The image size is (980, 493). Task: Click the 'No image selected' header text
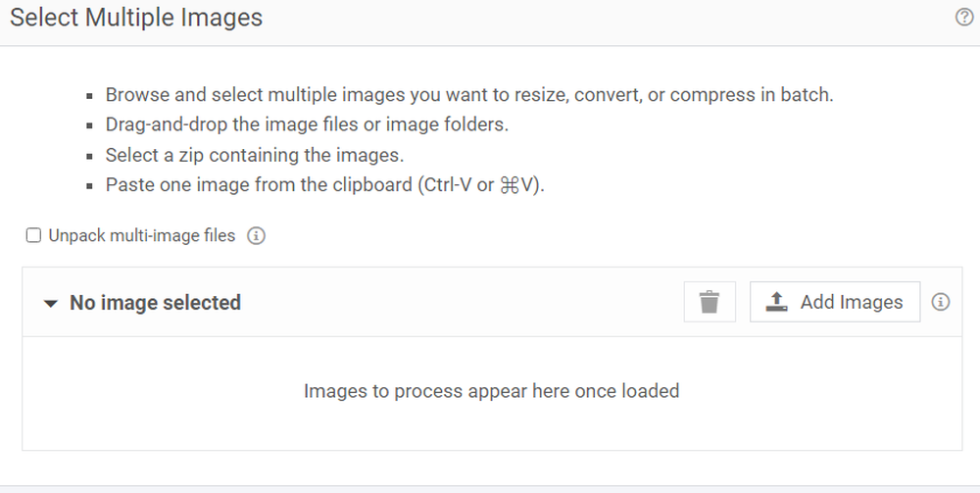[x=155, y=303]
